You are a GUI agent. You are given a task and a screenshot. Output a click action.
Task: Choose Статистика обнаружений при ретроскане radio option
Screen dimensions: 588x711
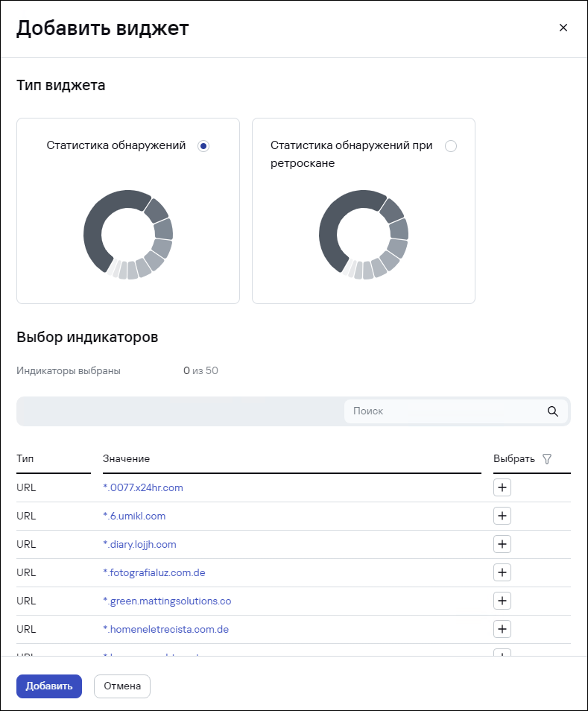450,146
